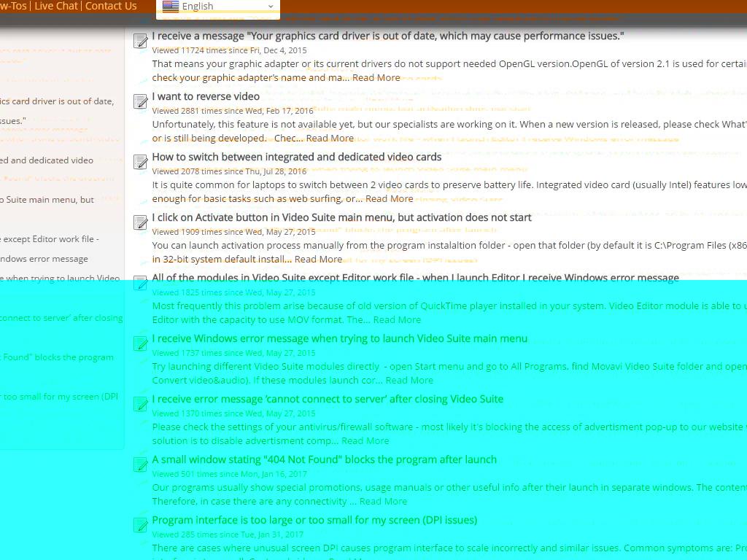Viewport: 747px width, 560px height.
Task: Click the article icon beside "All of the modules in Video Suite"
Action: click(x=141, y=282)
